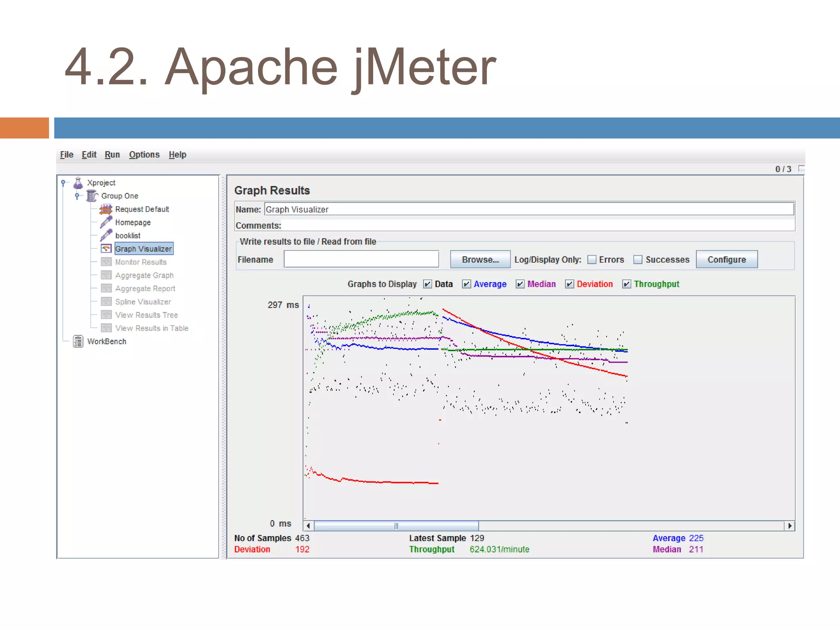Toggle the Errors only checkbox

(x=591, y=260)
